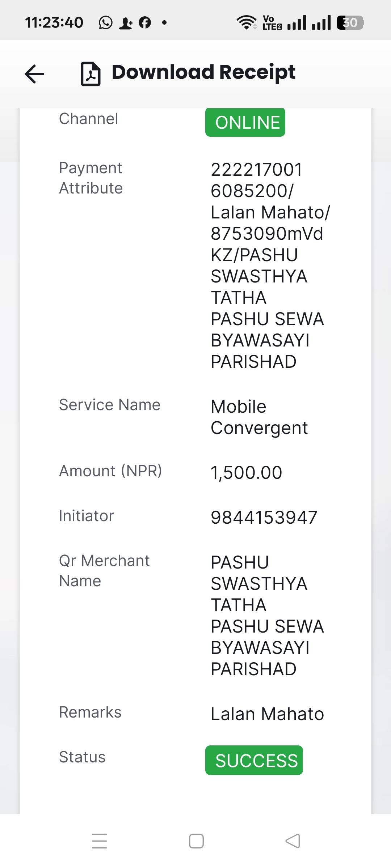Screen dimensions: 391x868
Task: Tap the Facebook notification icon
Action: point(145,22)
